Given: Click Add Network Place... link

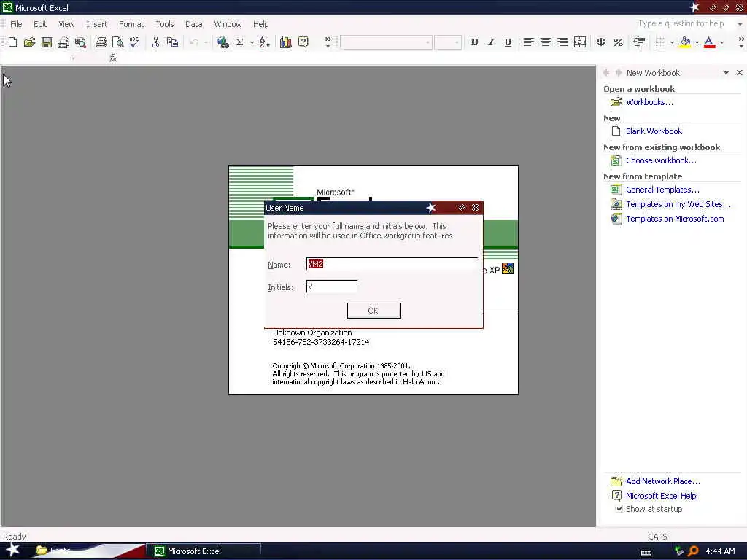Looking at the screenshot, I should tap(662, 481).
